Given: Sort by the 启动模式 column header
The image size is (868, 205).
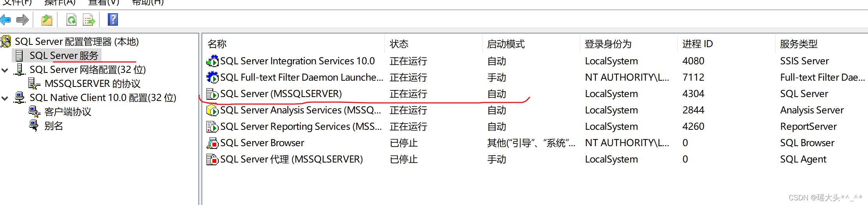Looking at the screenshot, I should click(x=506, y=44).
